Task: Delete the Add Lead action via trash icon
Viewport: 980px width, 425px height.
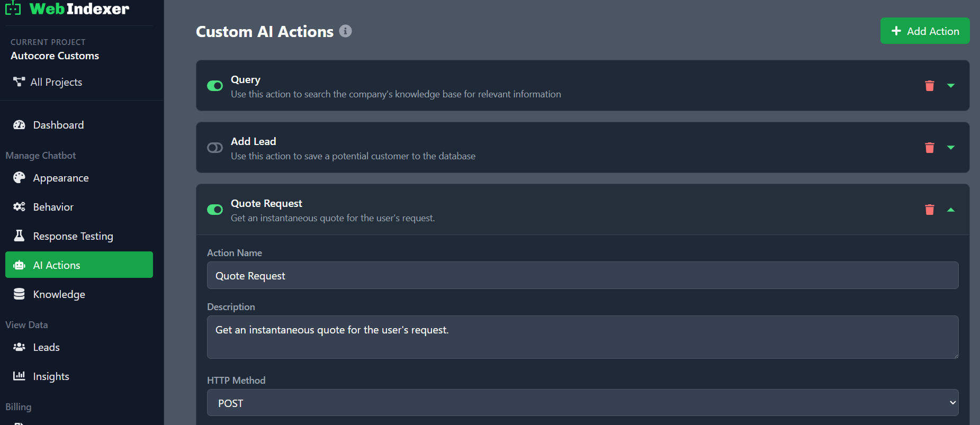Action: pos(930,148)
